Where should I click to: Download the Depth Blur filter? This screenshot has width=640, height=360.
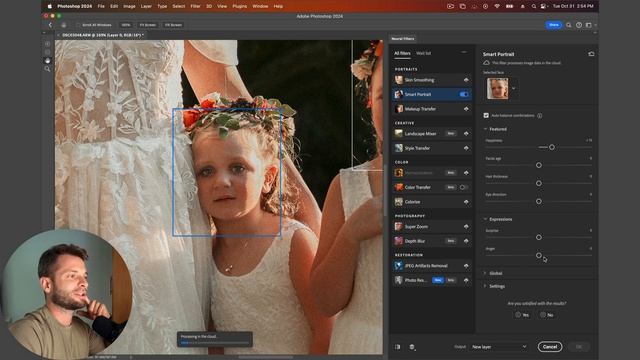(x=466, y=241)
